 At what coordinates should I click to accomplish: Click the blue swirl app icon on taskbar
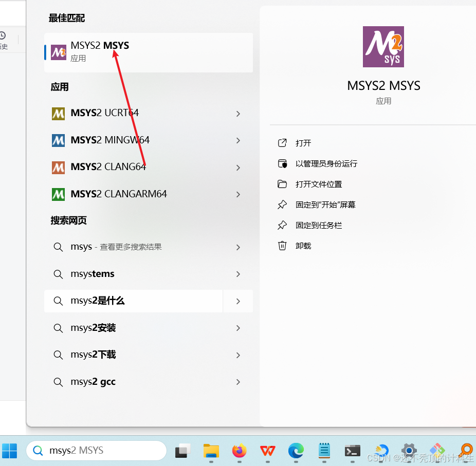381,451
